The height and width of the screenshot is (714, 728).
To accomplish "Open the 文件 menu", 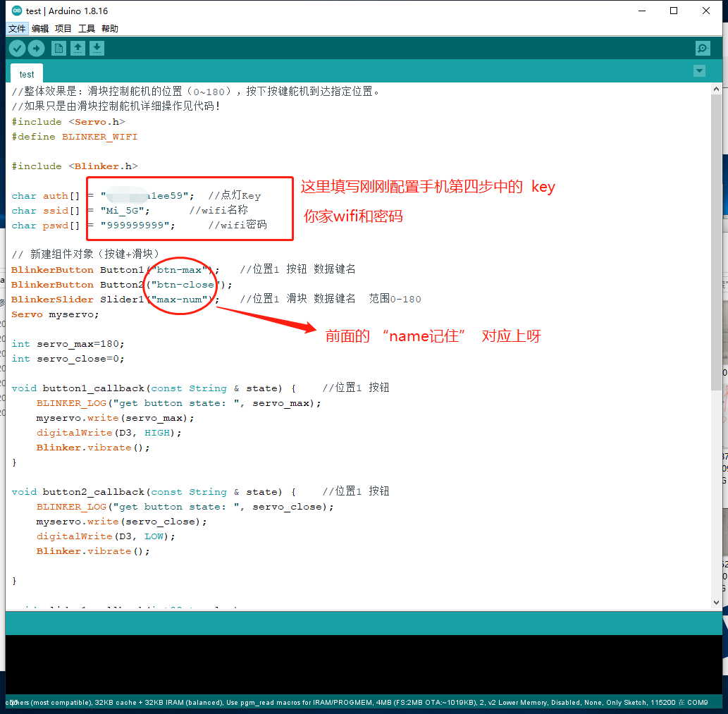I will pyautogui.click(x=17, y=29).
